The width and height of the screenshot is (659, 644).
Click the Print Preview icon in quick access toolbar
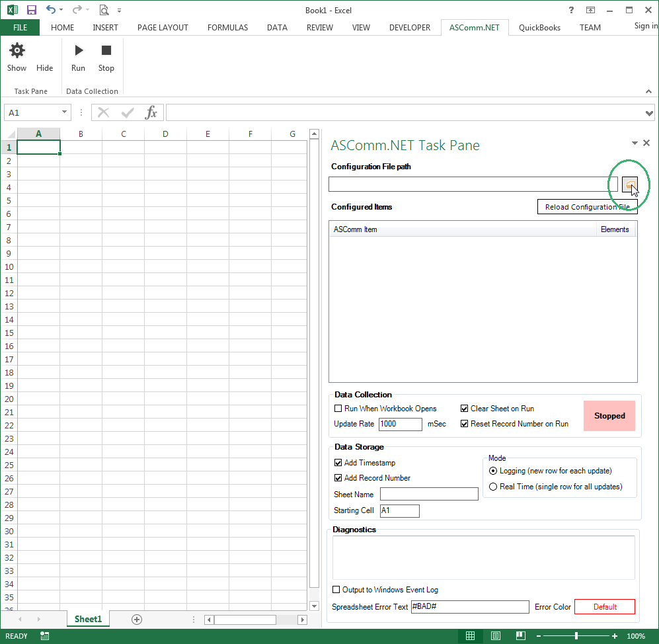click(104, 10)
